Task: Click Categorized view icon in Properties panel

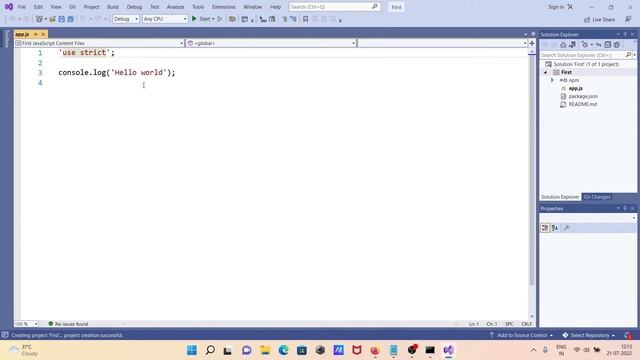Action: 545,228
